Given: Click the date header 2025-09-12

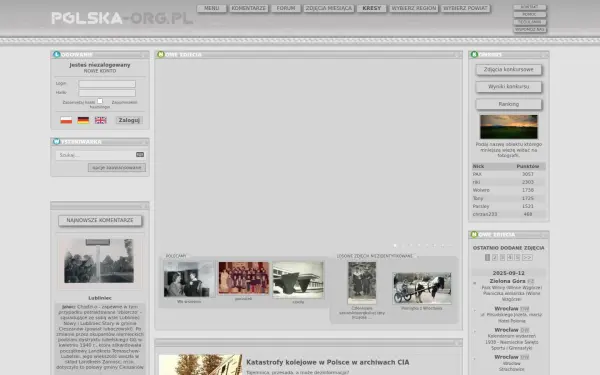Looking at the screenshot, I should (x=509, y=273).
